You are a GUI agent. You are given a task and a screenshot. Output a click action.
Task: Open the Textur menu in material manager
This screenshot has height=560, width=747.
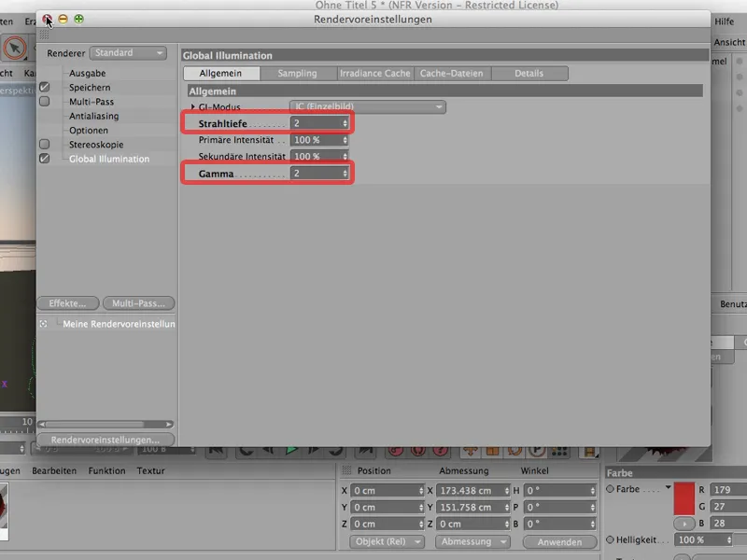click(x=150, y=470)
